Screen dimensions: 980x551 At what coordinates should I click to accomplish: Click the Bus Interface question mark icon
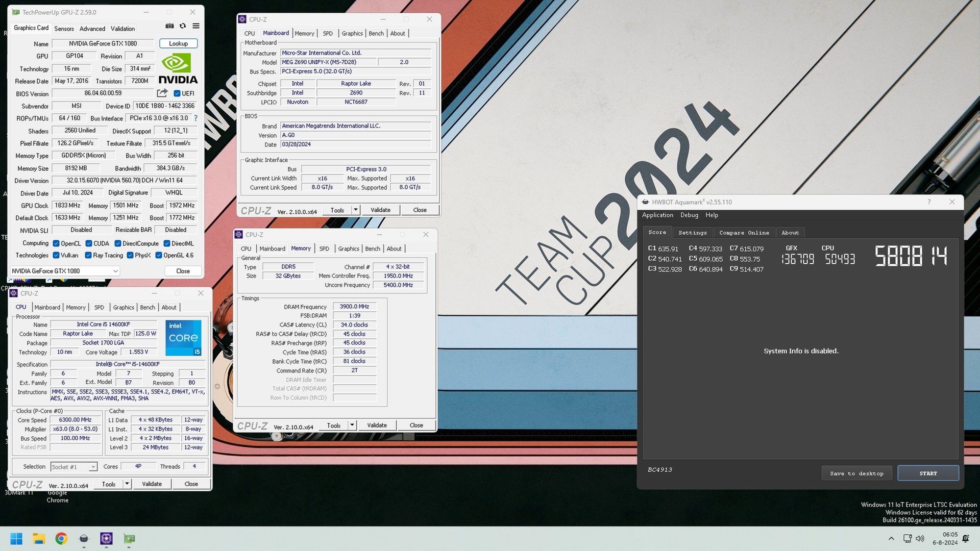(x=195, y=118)
